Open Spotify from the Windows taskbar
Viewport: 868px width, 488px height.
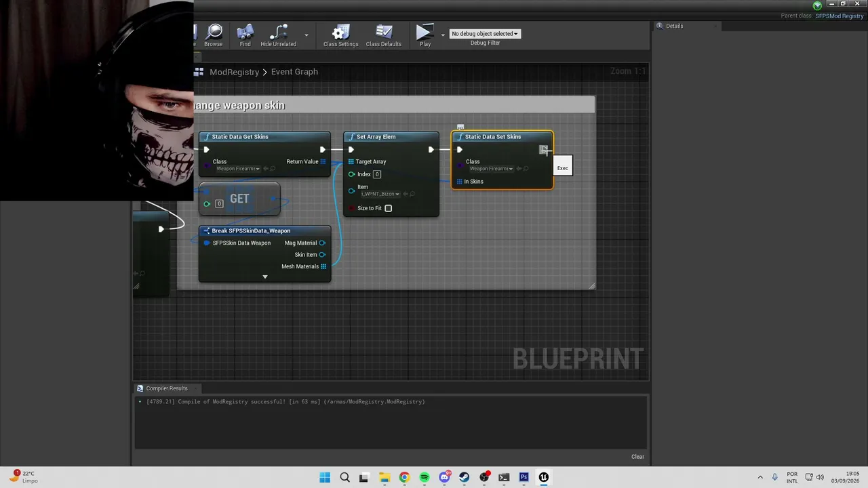424,477
